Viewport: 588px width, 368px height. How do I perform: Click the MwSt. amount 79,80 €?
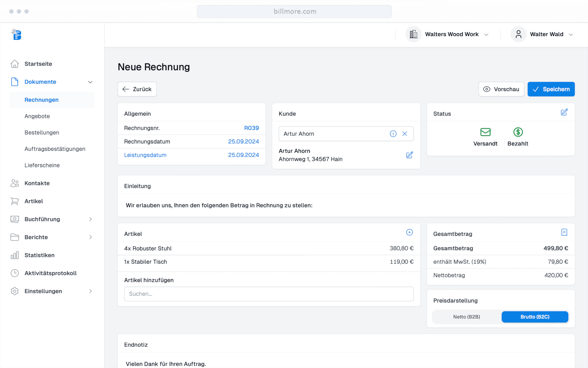coord(558,262)
